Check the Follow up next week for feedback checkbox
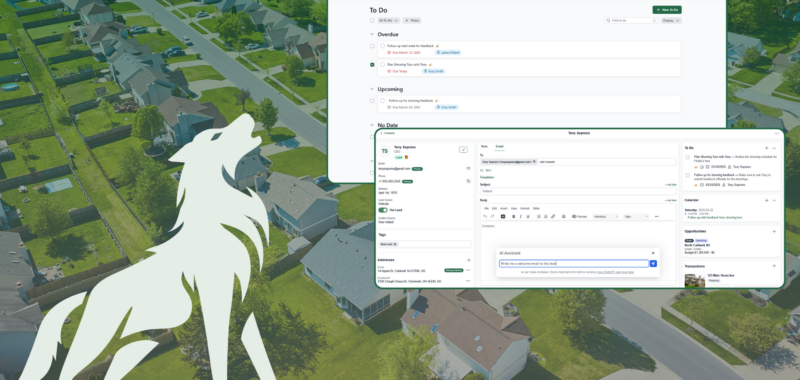 pyautogui.click(x=372, y=46)
